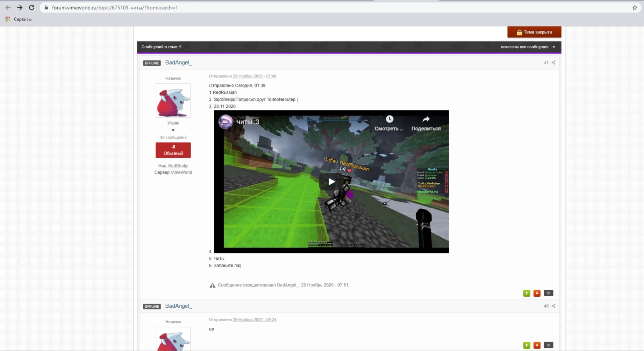Click first post date 29 Ноябрь 2020 - 07:48

point(254,76)
